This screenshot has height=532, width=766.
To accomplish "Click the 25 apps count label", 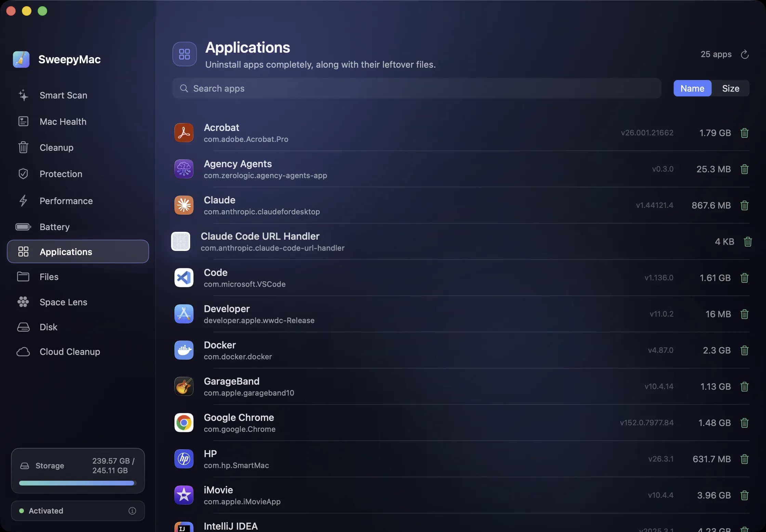I will [716, 54].
